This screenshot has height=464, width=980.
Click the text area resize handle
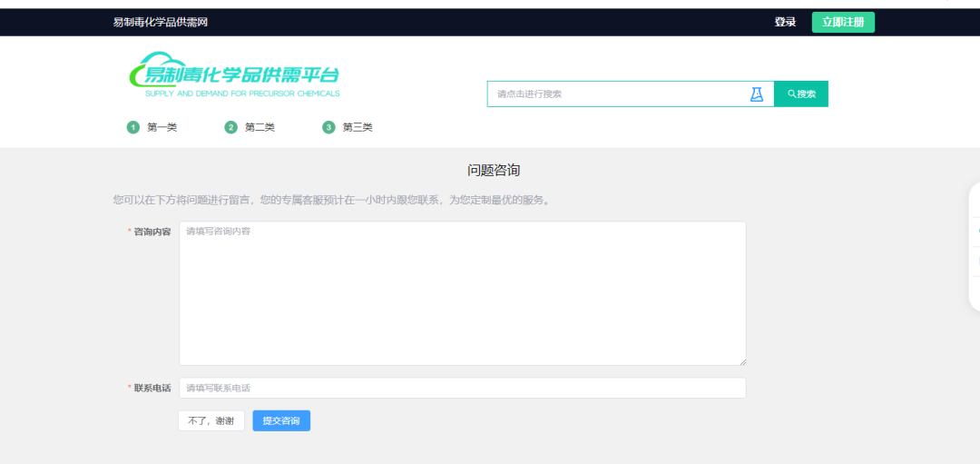click(x=741, y=360)
